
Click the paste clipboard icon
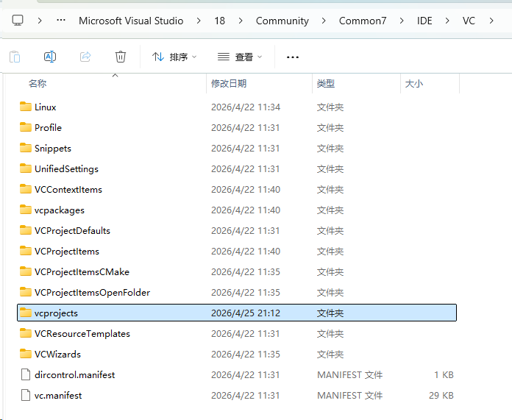coord(15,57)
